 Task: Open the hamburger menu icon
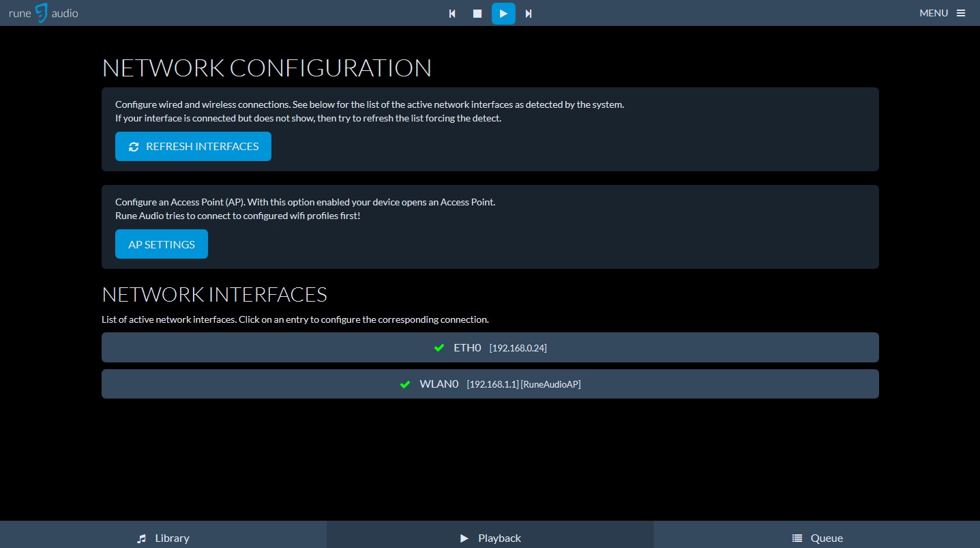961,13
